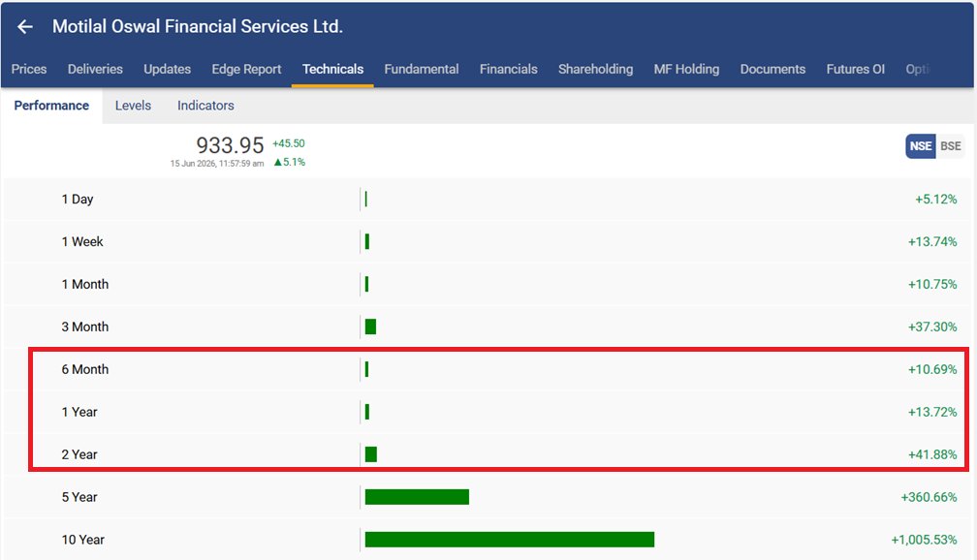
Task: Switch to the Deliveries tab
Action: 95,69
